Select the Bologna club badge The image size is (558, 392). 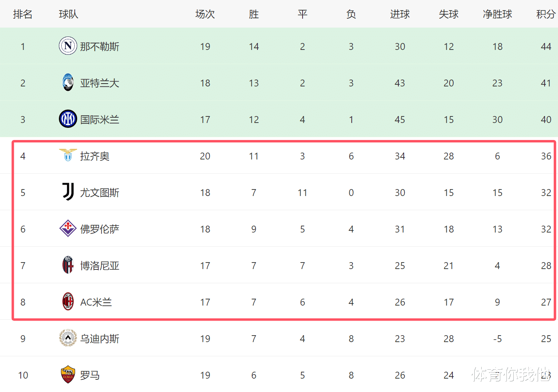68,265
